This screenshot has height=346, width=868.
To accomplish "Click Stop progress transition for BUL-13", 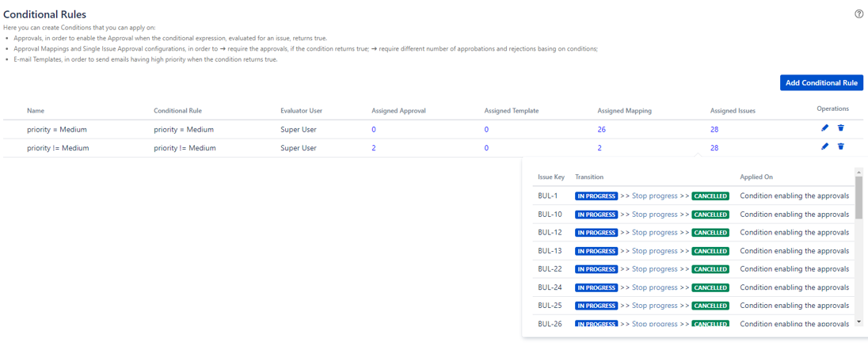I will [x=654, y=251].
